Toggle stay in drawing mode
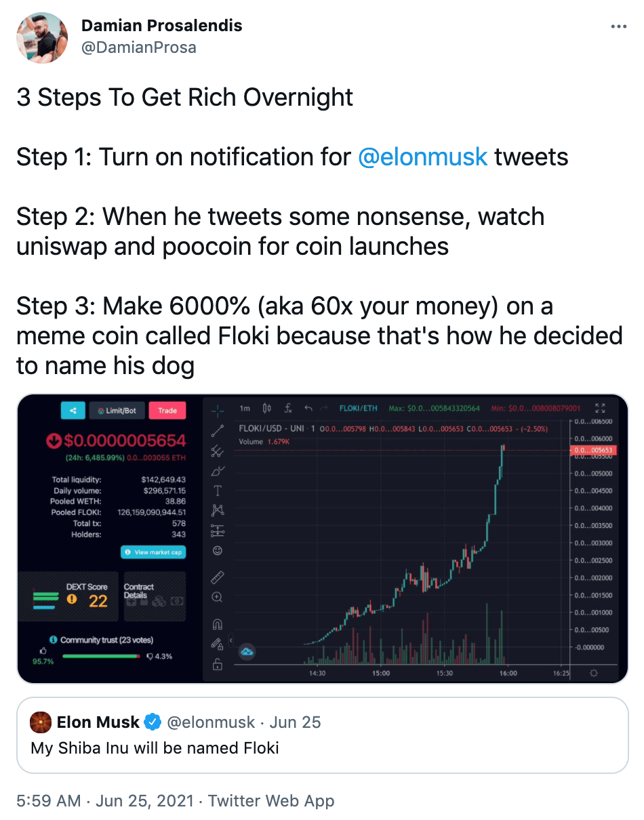644x820 pixels. (x=218, y=644)
